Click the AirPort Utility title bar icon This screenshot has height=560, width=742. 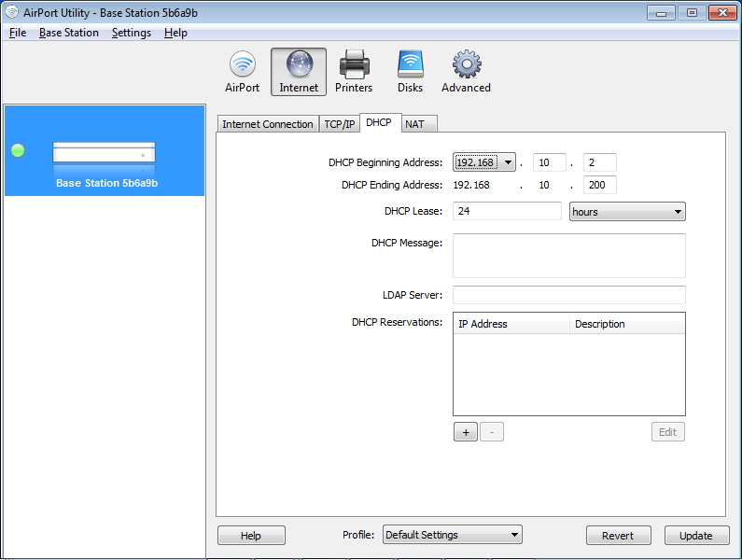point(12,12)
